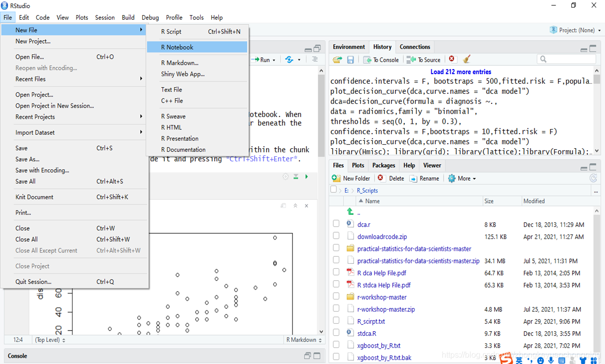Show document outline icon in editor toolbar
605x364 pixels.
click(x=315, y=59)
